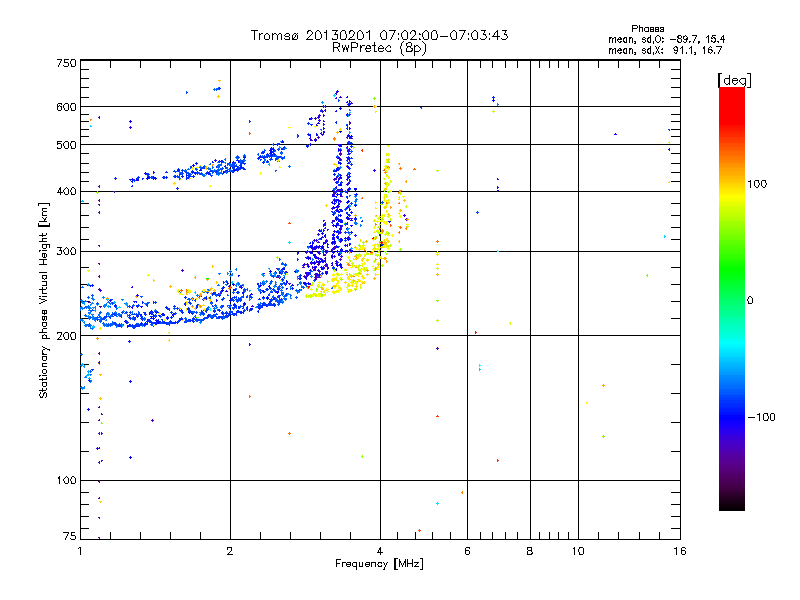Click the colorbar '100' tick label
Screen dimensions: 800x600
(x=757, y=184)
